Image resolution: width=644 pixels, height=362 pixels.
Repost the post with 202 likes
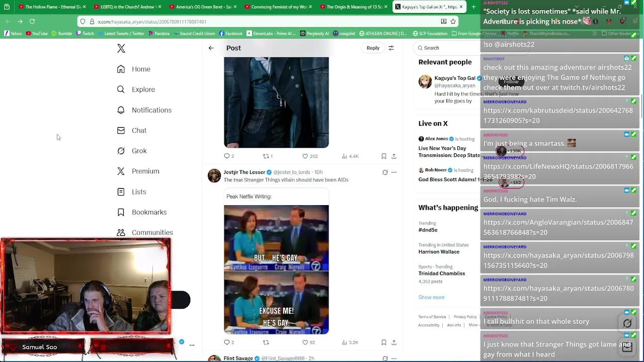pyautogui.click(x=266, y=156)
